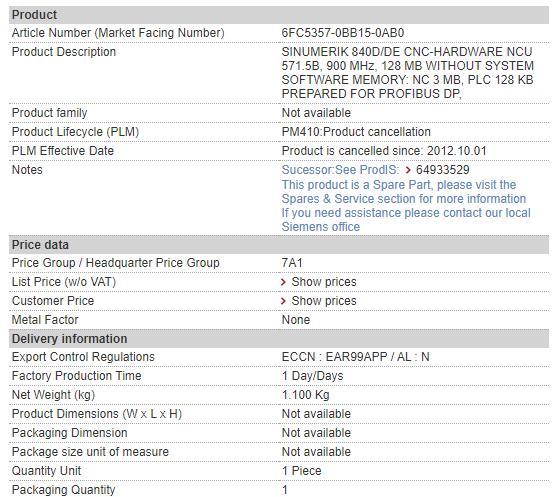
Task: Select Quantity Unit value 1 Piece
Action: 302,471
